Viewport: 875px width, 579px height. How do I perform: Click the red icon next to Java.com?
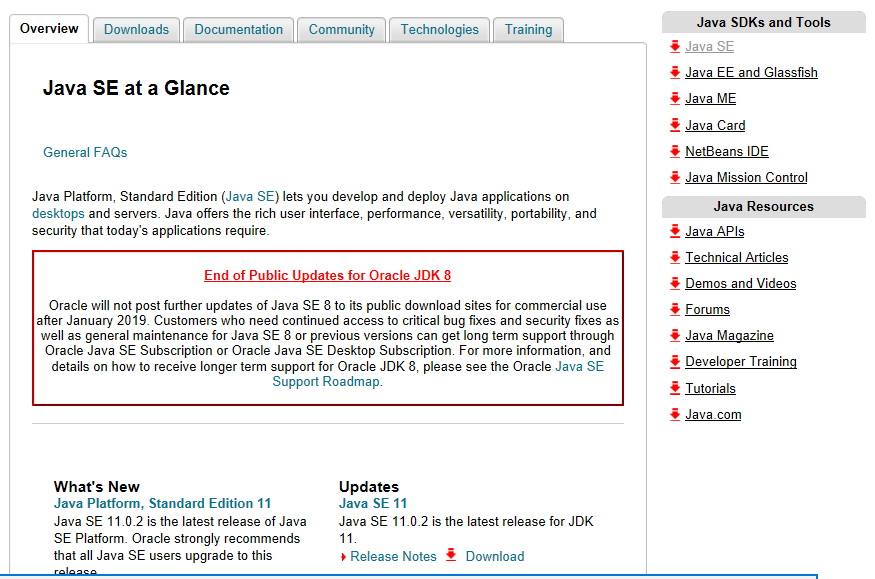(x=675, y=414)
